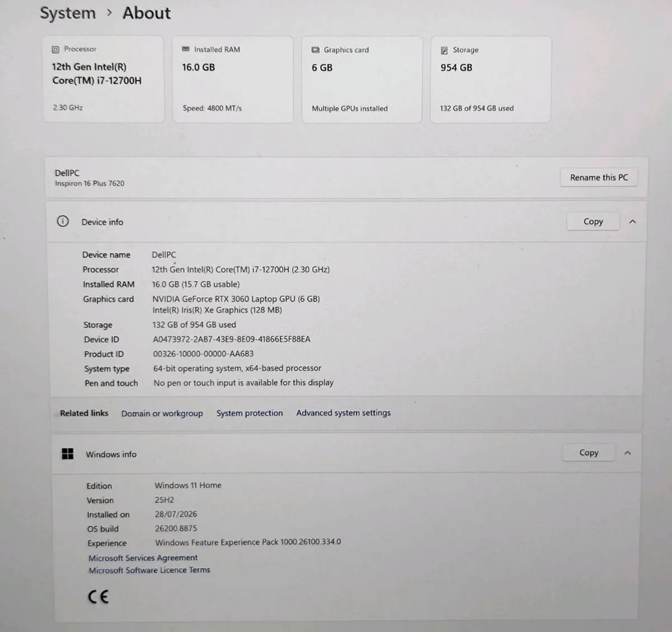
Task: Rename this PC button
Action: [599, 178]
